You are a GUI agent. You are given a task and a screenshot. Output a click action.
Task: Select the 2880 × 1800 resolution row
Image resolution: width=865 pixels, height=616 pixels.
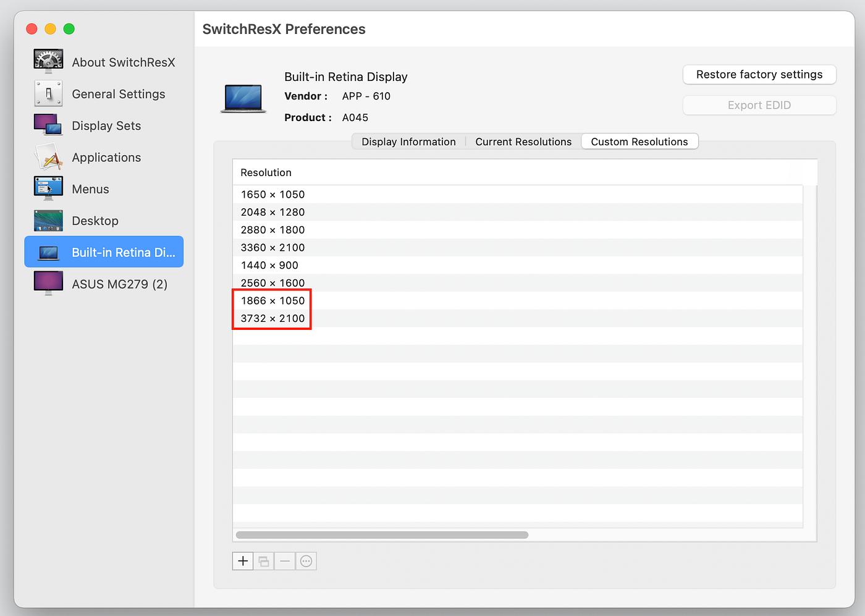[x=272, y=229]
